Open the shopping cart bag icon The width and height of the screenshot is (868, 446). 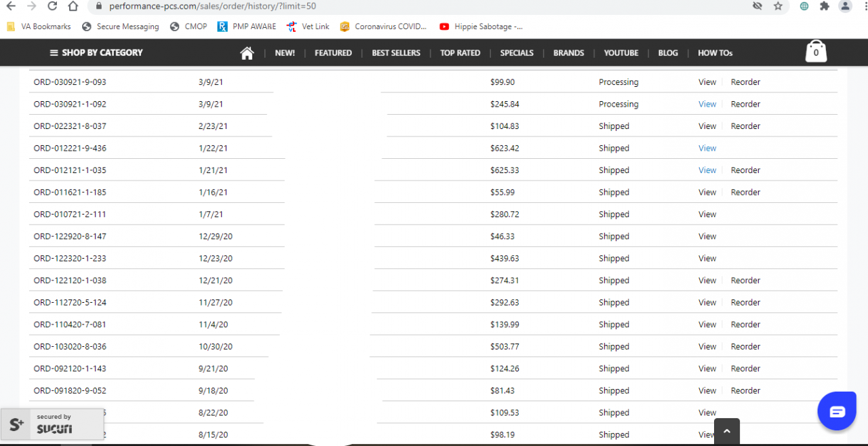point(816,52)
